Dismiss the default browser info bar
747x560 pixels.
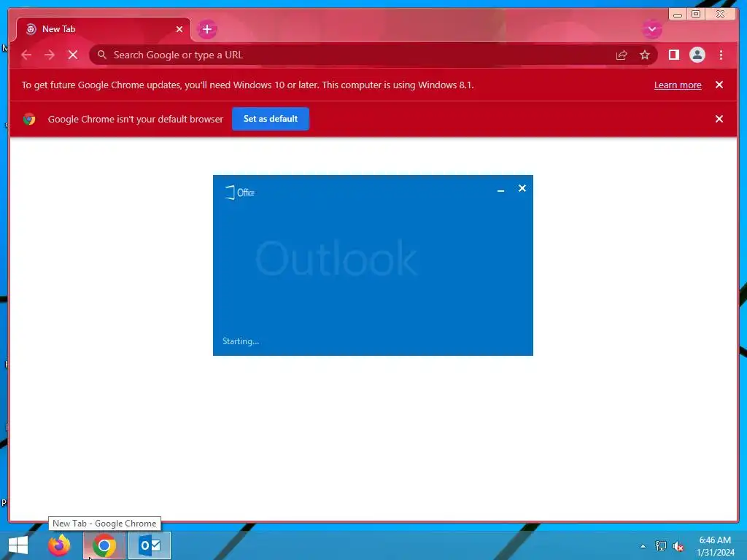719,119
